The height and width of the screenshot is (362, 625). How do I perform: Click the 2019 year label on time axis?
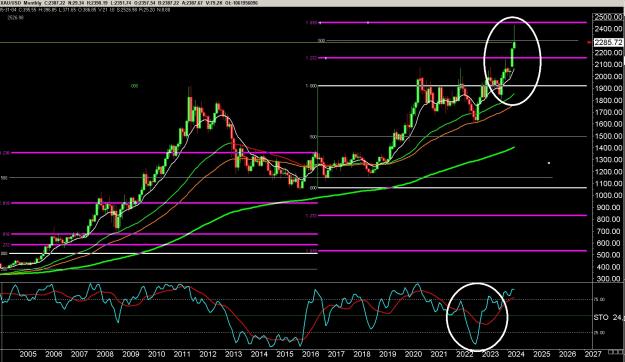[387, 354]
